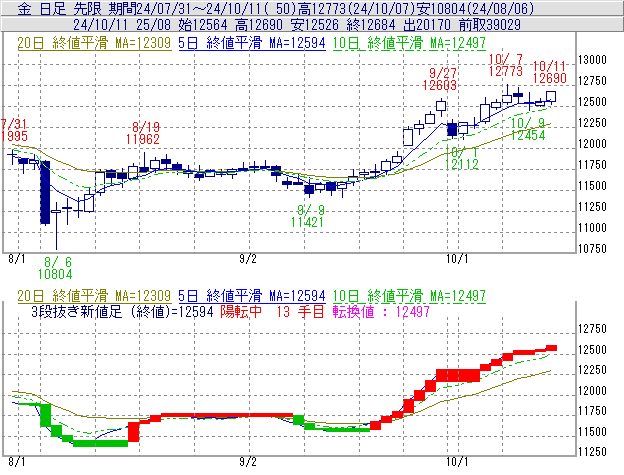The image size is (624, 475).
Task: Click the 9/27 12603 high label
Action: 440,79
